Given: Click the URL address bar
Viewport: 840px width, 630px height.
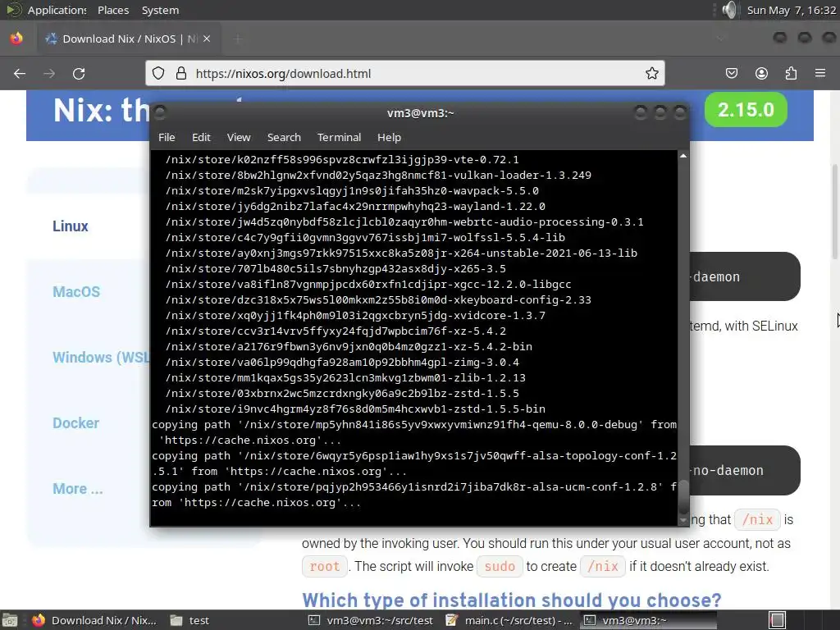Looking at the screenshot, I should (x=405, y=73).
